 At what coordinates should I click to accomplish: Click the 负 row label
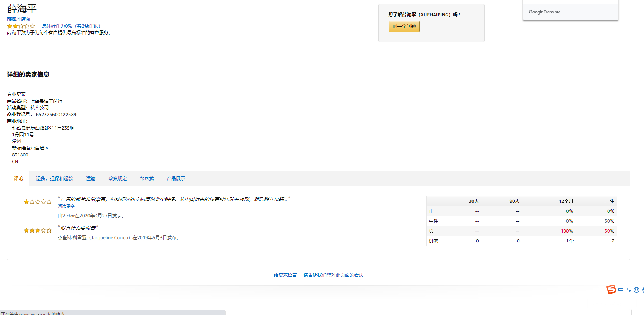[431, 231]
